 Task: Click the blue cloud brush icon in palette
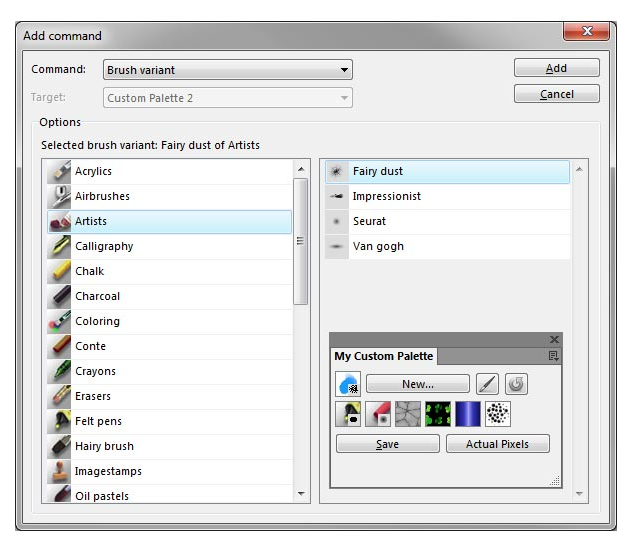(348, 384)
